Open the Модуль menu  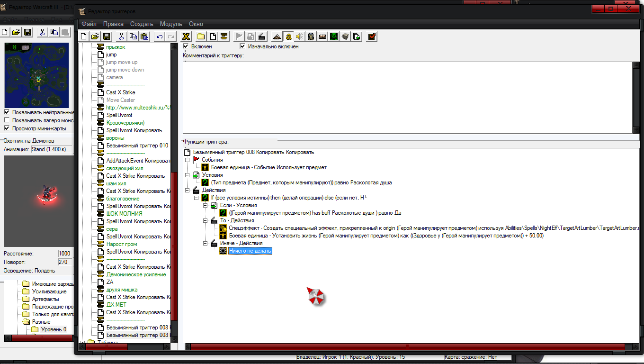coord(171,24)
